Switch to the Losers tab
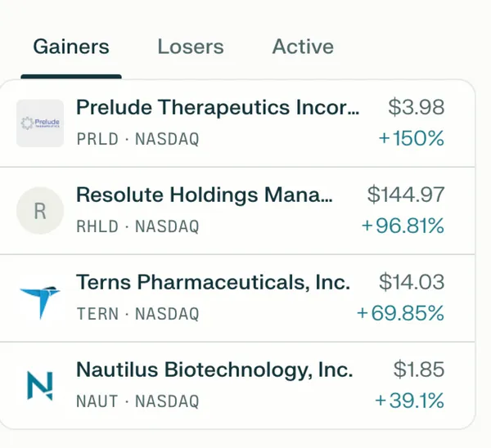This screenshot has height=448, width=491. [x=191, y=47]
